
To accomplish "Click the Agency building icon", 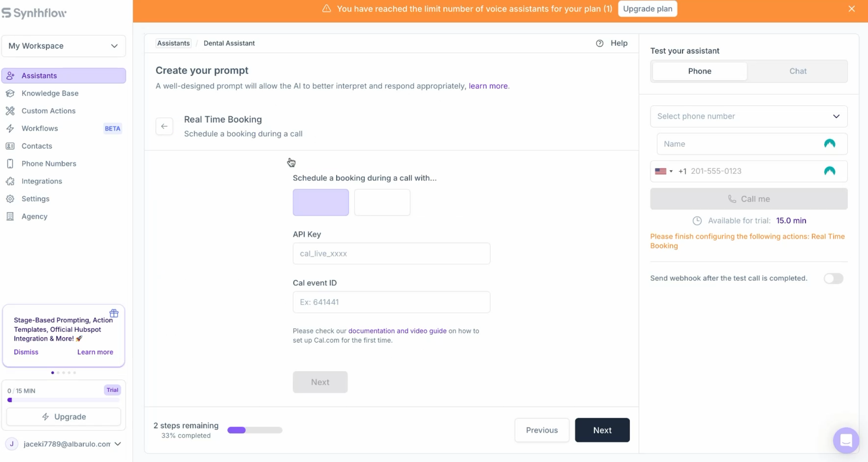I will (10, 216).
